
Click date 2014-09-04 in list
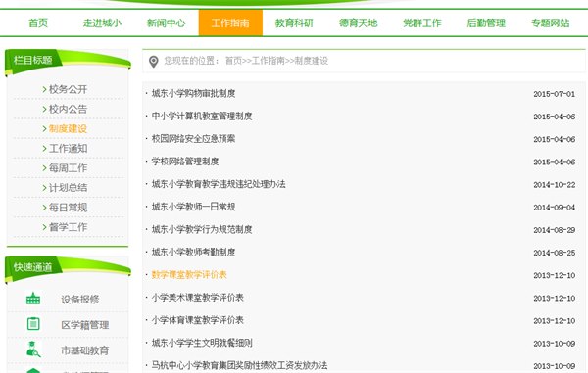click(x=555, y=208)
